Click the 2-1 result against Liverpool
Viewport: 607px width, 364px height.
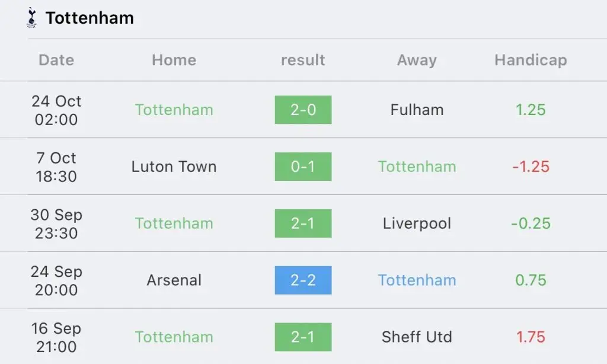pyautogui.click(x=303, y=223)
